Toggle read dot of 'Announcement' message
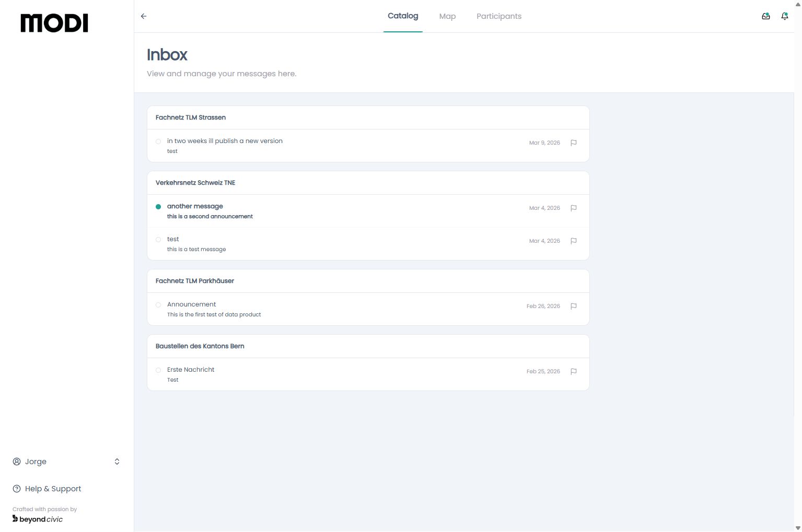 (x=158, y=305)
